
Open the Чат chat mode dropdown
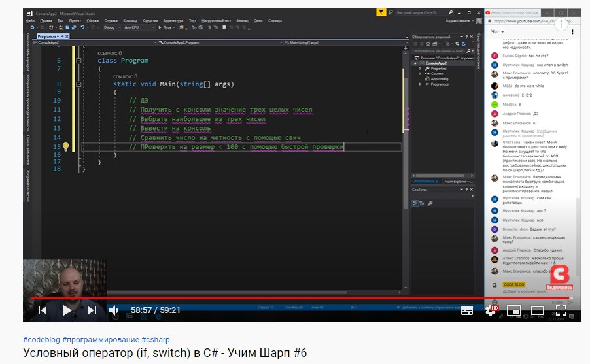497,31
